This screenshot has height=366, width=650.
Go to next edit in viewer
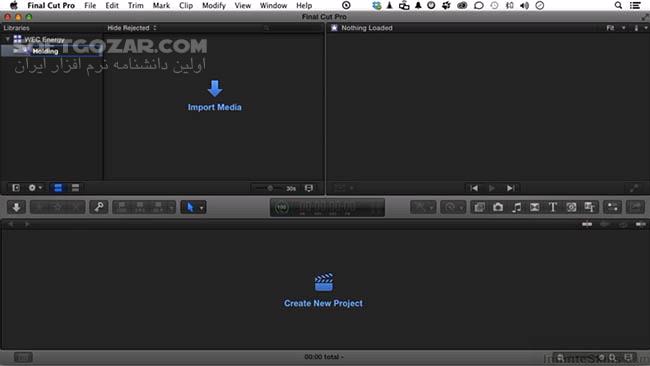pyautogui.click(x=510, y=188)
